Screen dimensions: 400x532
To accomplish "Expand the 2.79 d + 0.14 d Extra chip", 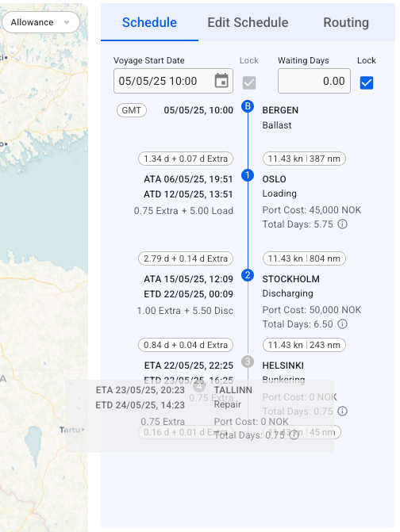I will tap(186, 258).
